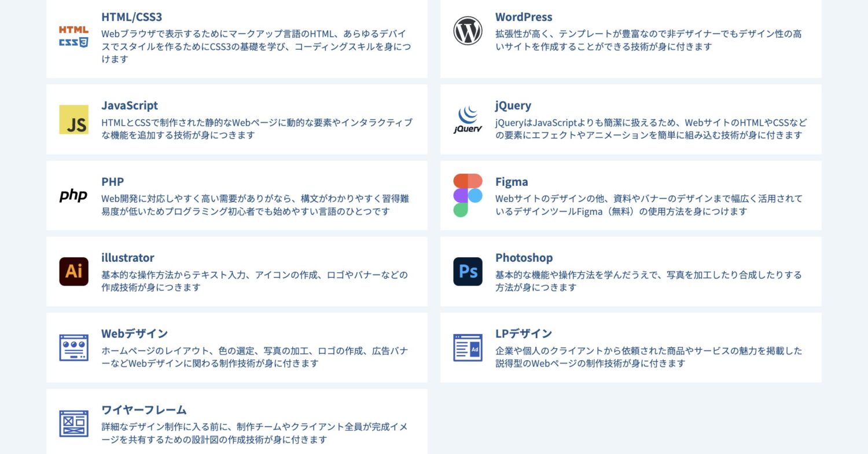This screenshot has height=454, width=868.
Task: Click the Photoshop card description text
Action: click(x=648, y=281)
